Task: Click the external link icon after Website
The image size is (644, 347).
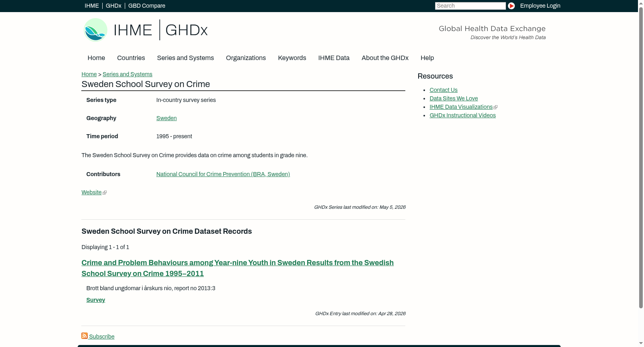Action: point(105,193)
